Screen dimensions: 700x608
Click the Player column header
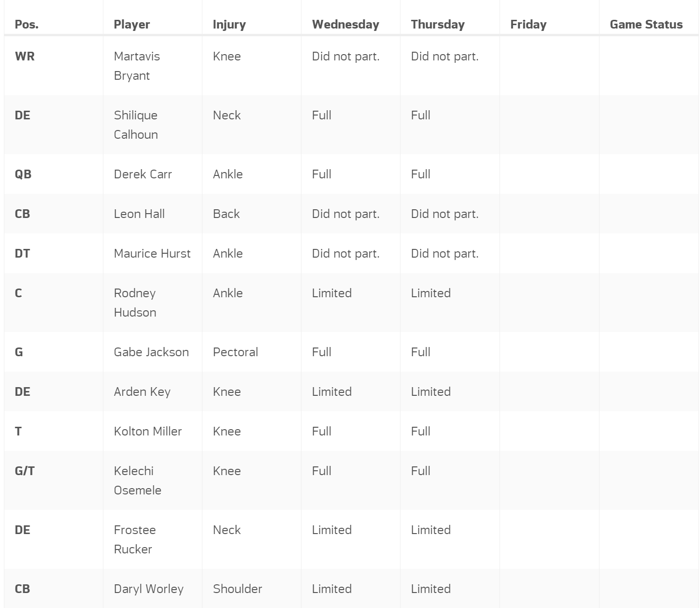point(132,24)
